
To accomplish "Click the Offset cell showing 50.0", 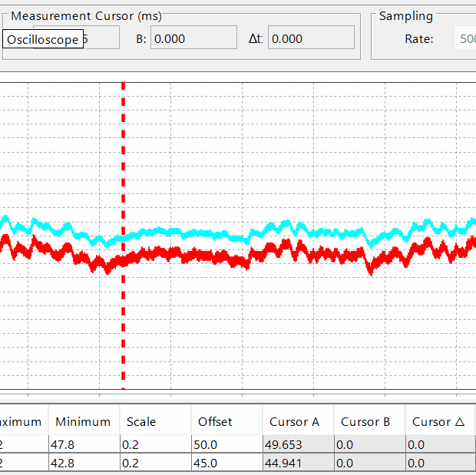I will [226, 444].
